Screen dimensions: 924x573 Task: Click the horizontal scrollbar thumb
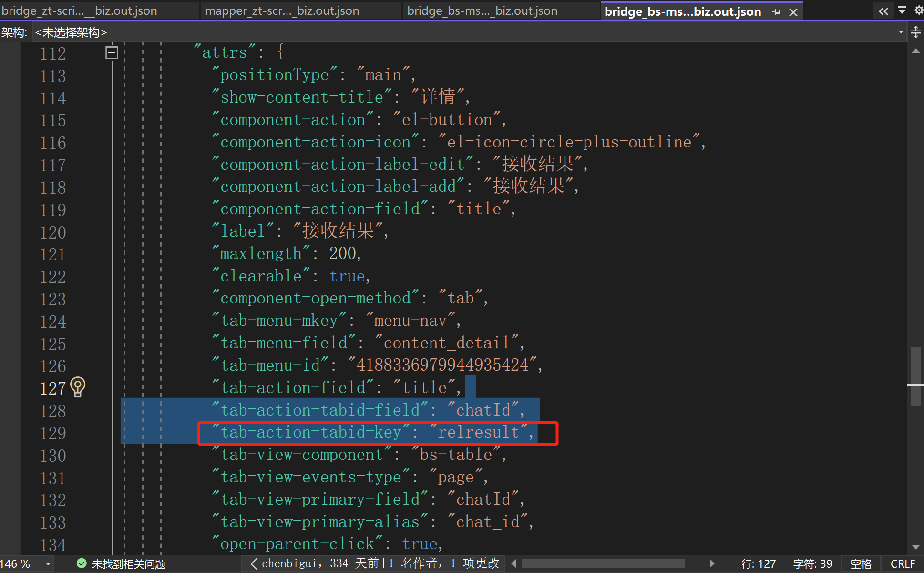pyautogui.click(x=603, y=563)
